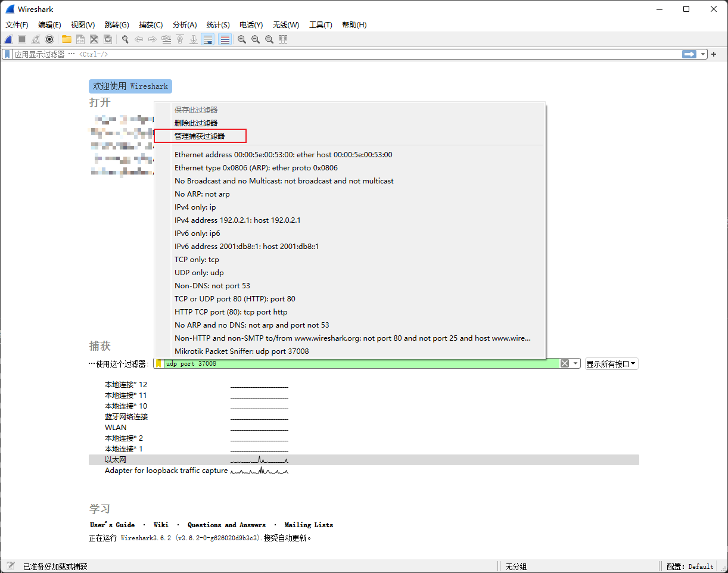Click the close capture file icon
This screenshot has height=573, width=728.
click(x=94, y=39)
